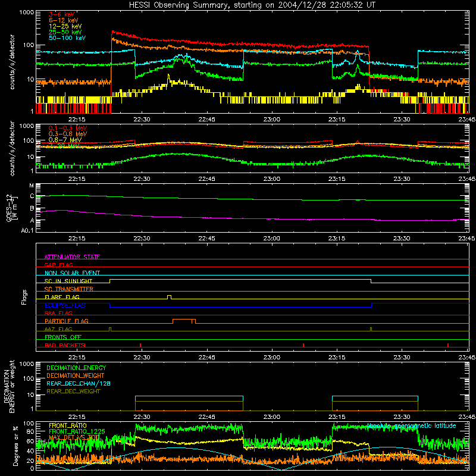Click the BAD_PACKETS red tick at 22:30
This screenshot has width=476, height=476.
pyautogui.click(x=140, y=345)
